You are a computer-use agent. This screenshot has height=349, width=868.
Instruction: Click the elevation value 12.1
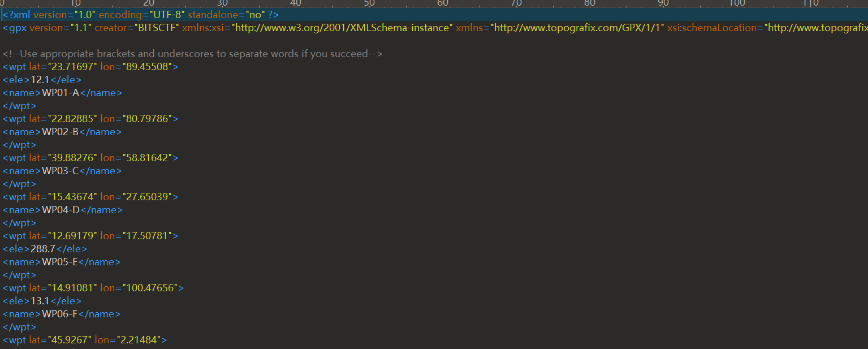(39, 80)
